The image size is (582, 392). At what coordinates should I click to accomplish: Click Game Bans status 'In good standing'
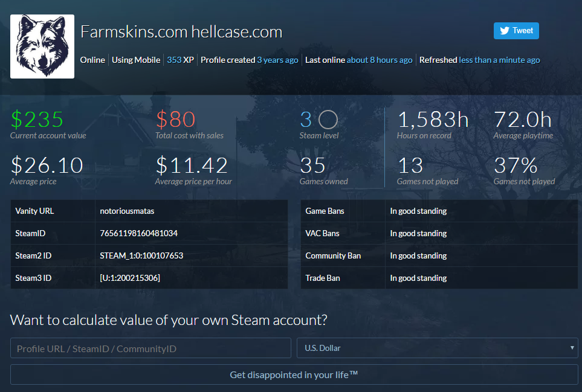click(418, 211)
